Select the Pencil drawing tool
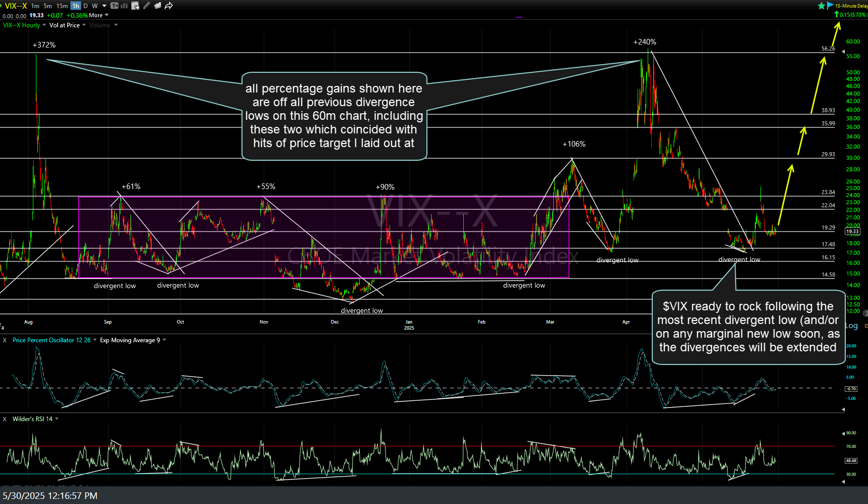Screen dimensions: 868x504 point(146,6)
